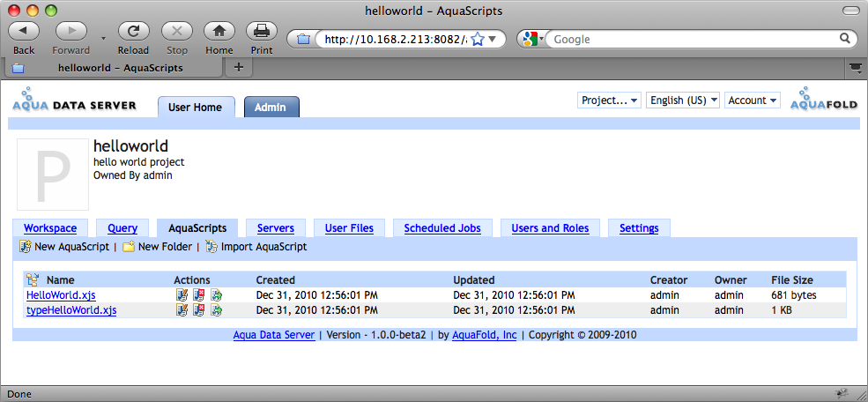Image resolution: width=868 pixels, height=402 pixels.
Task: Open the Query tab
Action: [x=122, y=228]
